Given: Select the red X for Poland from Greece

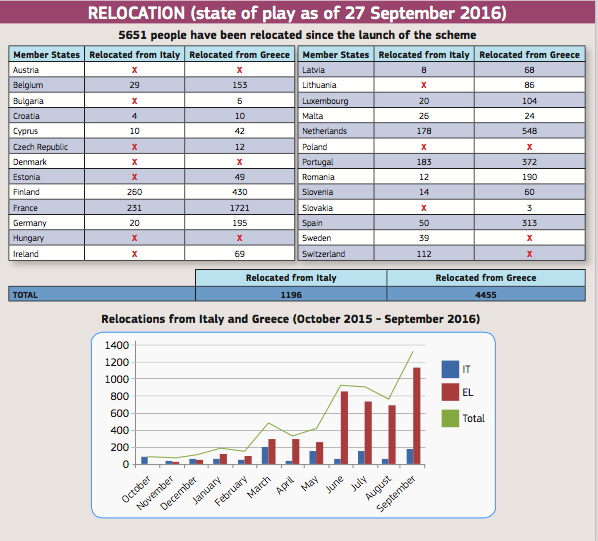Looking at the screenshot, I should [x=529, y=147].
